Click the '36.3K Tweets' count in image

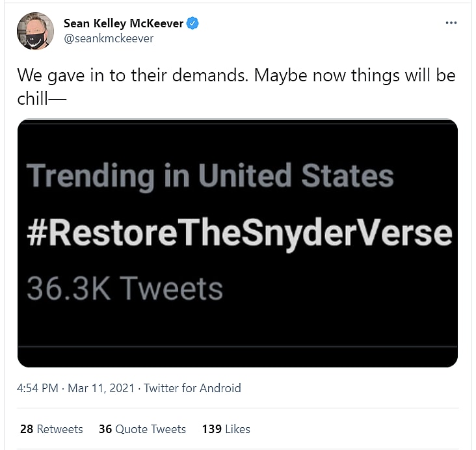tap(124, 288)
